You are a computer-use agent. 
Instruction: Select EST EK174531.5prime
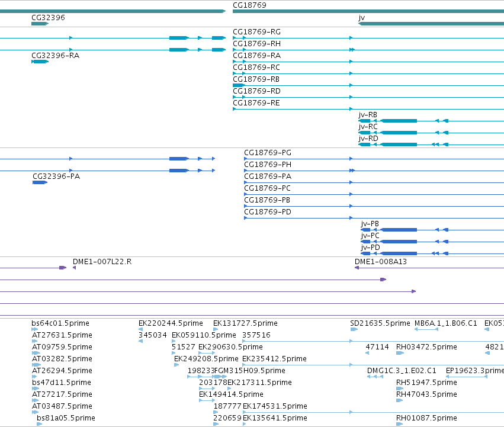pos(275,406)
